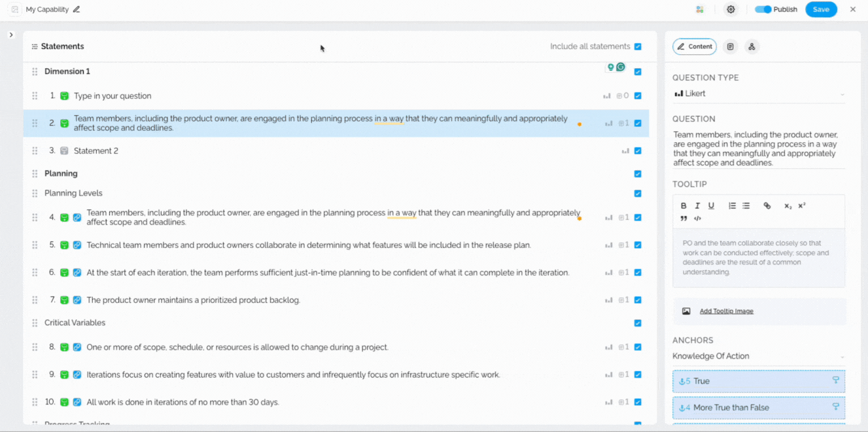Insert a blockquote in the tooltip editor
The image size is (868, 432).
tap(684, 219)
